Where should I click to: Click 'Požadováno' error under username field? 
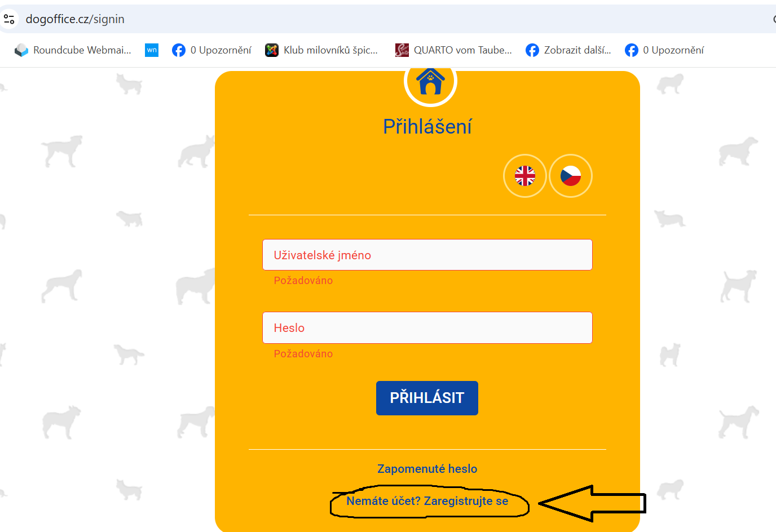(x=303, y=281)
